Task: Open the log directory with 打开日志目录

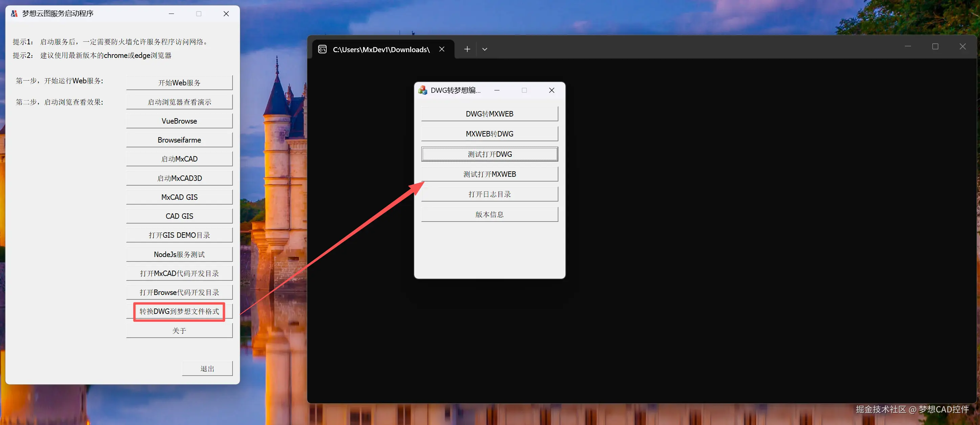Action: [x=489, y=194]
